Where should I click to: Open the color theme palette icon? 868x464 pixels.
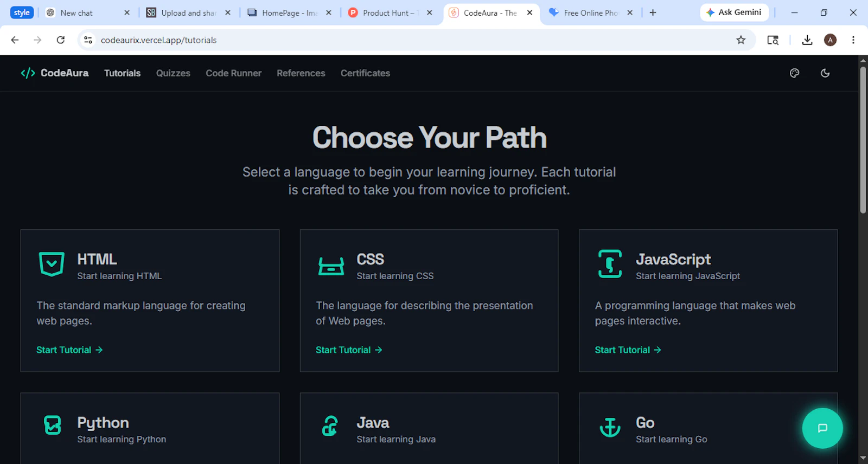coord(794,73)
